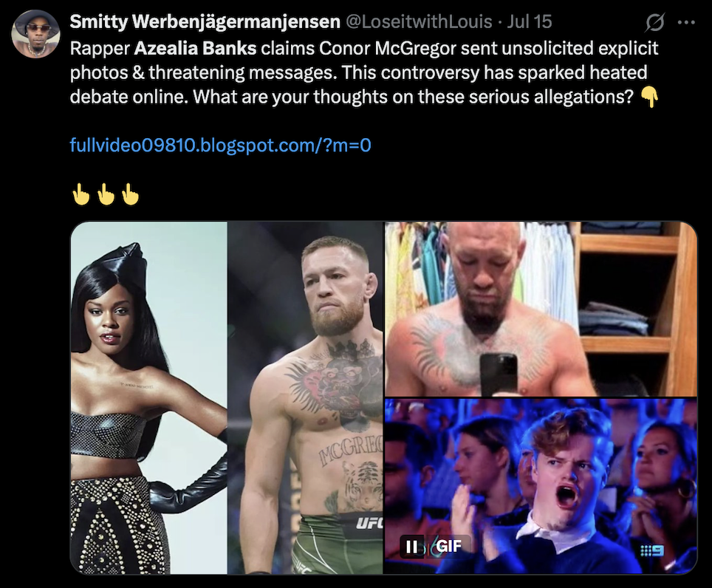
Task: Open the fullvideo09810.blogspot.com link
Action: click(220, 146)
